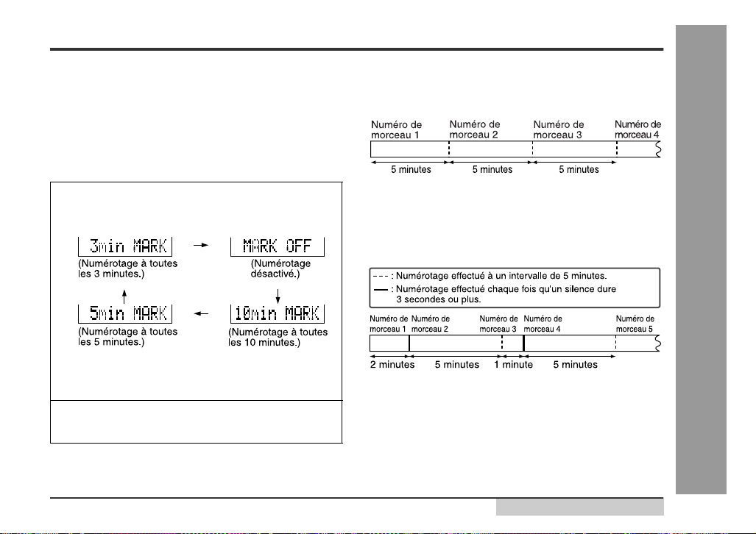Image resolution: width=756 pixels, height=534 pixels.
Task: Select text '(Numérotage désactivé.)'
Action: pyautogui.click(x=280, y=268)
